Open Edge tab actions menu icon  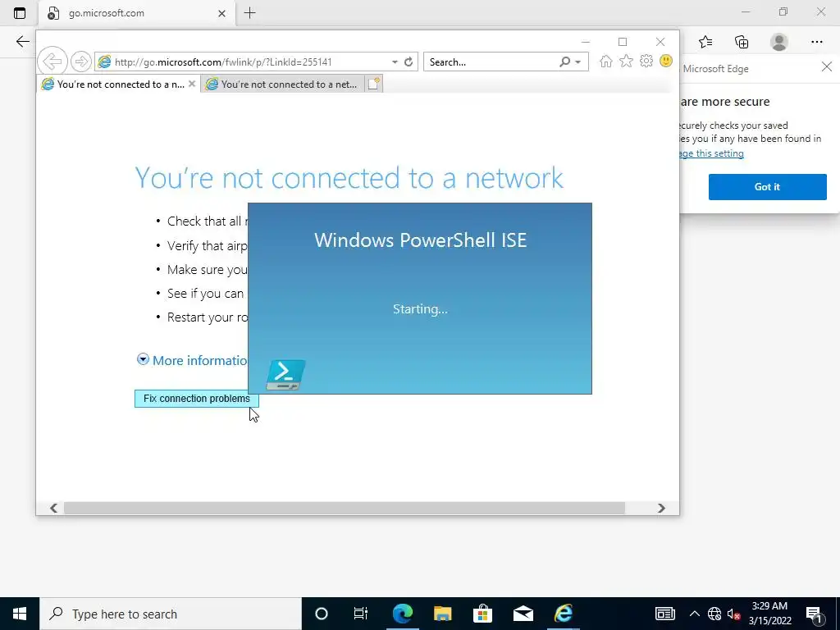click(20, 13)
